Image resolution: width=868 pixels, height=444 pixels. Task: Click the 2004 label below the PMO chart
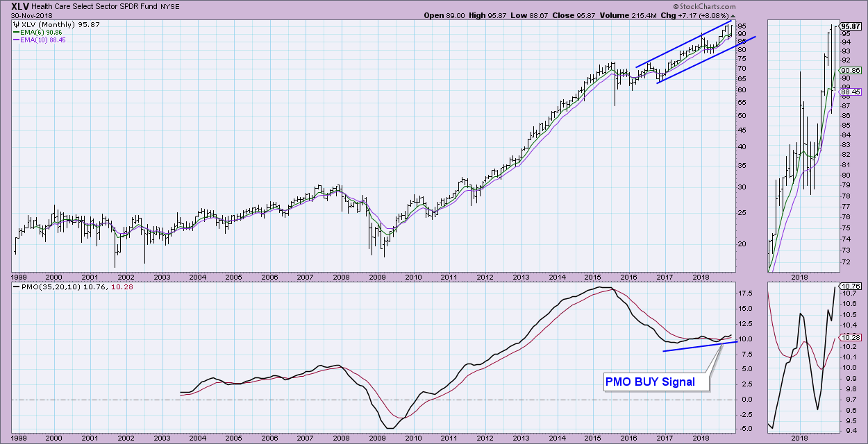pyautogui.click(x=197, y=438)
